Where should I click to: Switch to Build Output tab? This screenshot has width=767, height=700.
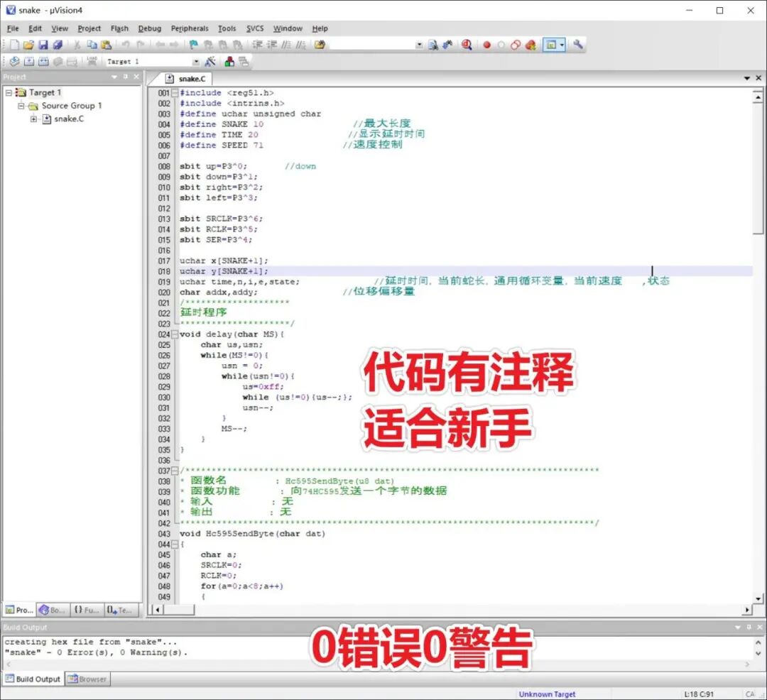tap(33, 679)
